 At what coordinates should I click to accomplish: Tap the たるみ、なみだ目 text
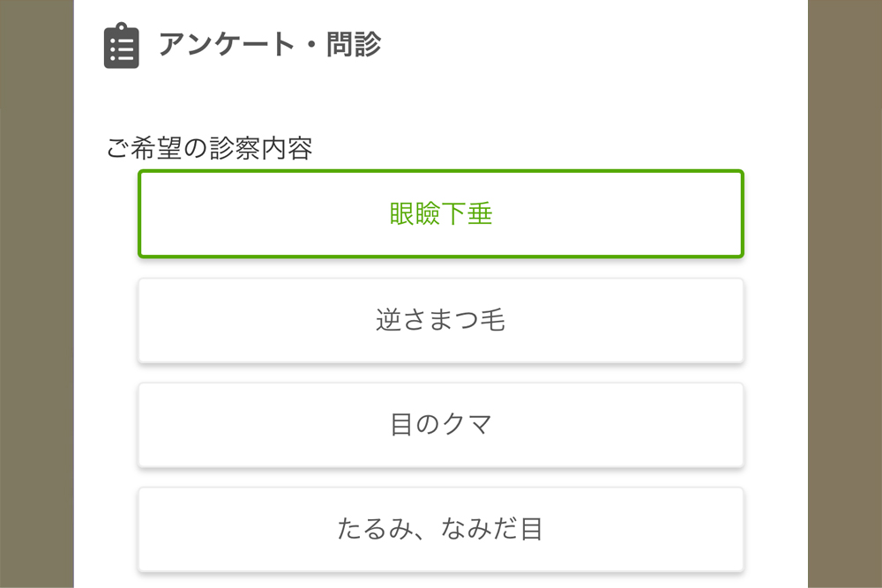[440, 529]
